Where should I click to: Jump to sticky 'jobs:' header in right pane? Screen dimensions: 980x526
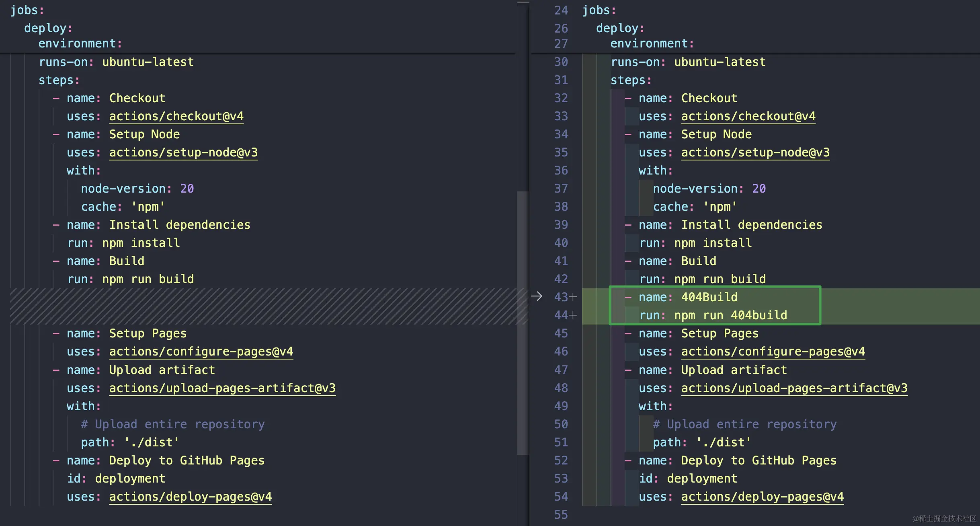click(599, 10)
